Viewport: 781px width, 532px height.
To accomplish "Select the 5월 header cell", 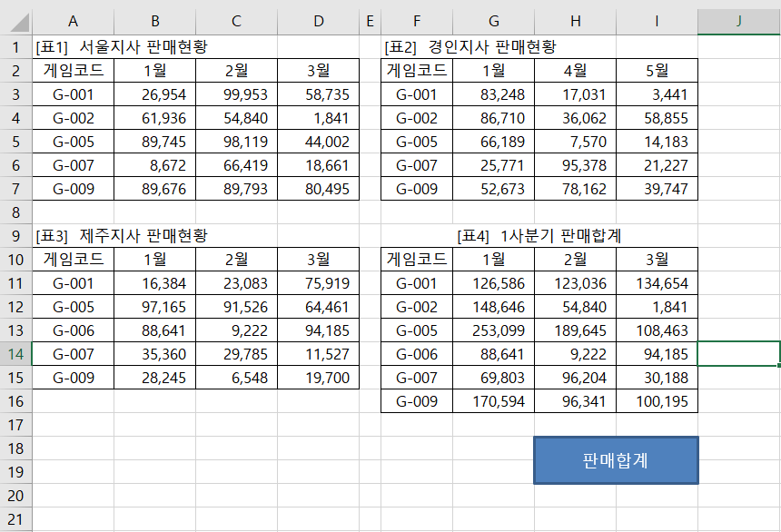I will coord(657,71).
